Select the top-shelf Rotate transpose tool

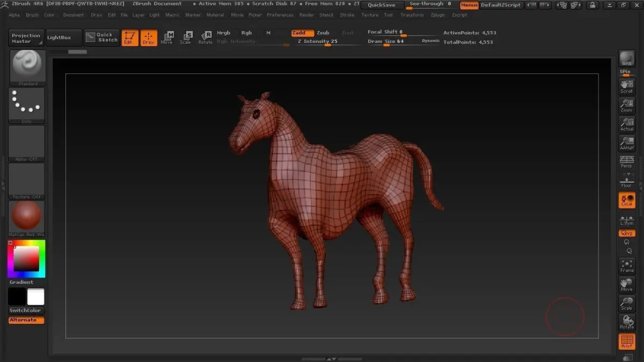[206, 38]
